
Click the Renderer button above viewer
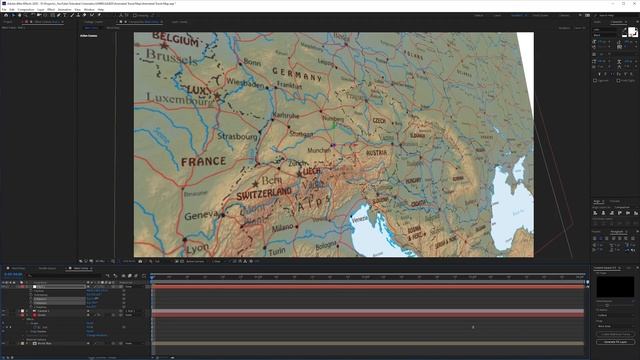[564, 28]
